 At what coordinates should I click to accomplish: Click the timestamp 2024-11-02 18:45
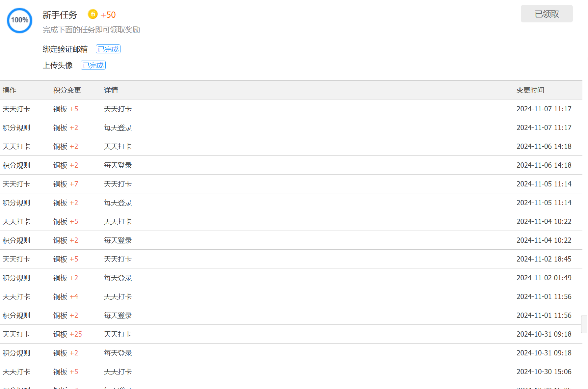pyautogui.click(x=544, y=259)
